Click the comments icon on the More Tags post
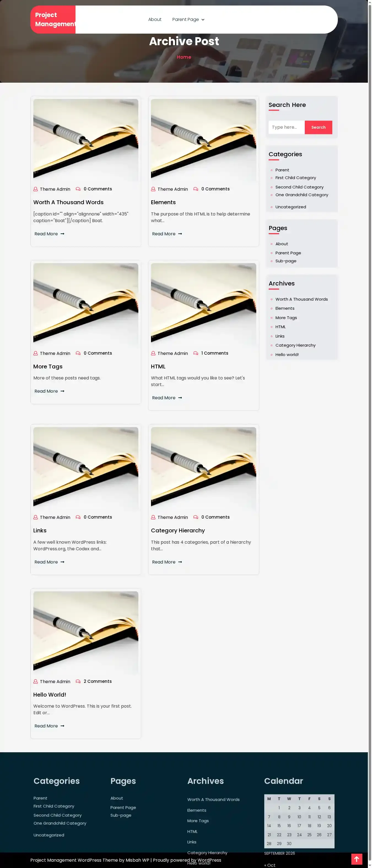The width and height of the screenshot is (372, 868). click(x=78, y=353)
